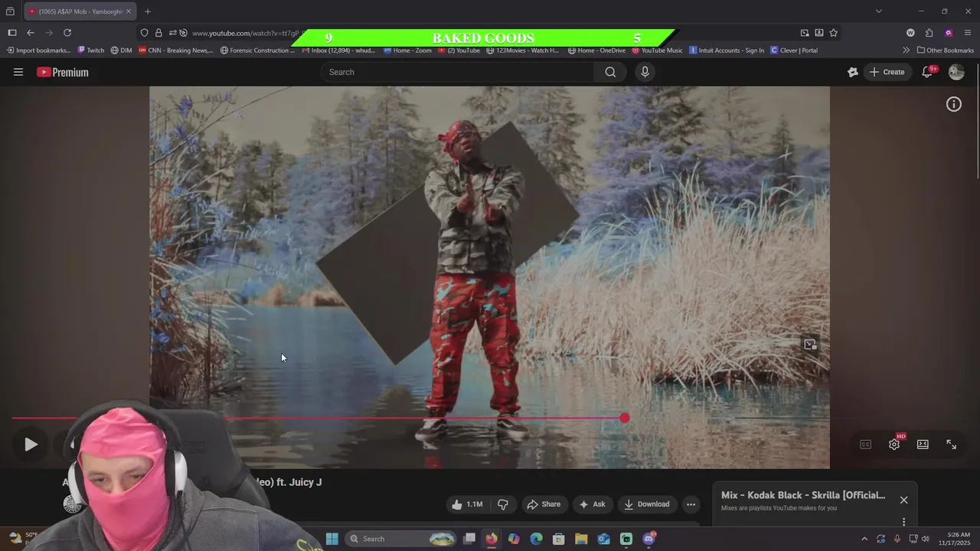Go back in browser history
The width and height of the screenshot is (980, 551).
pyautogui.click(x=31, y=33)
